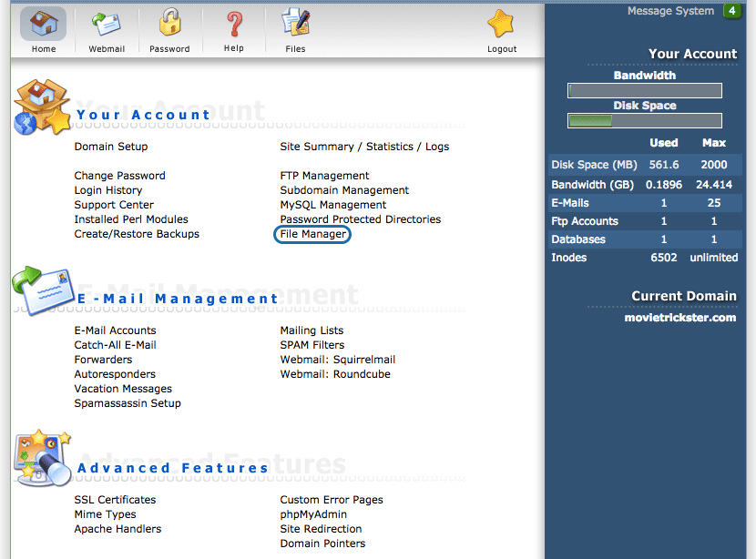Click the Current Domain sidebar heading

click(684, 296)
